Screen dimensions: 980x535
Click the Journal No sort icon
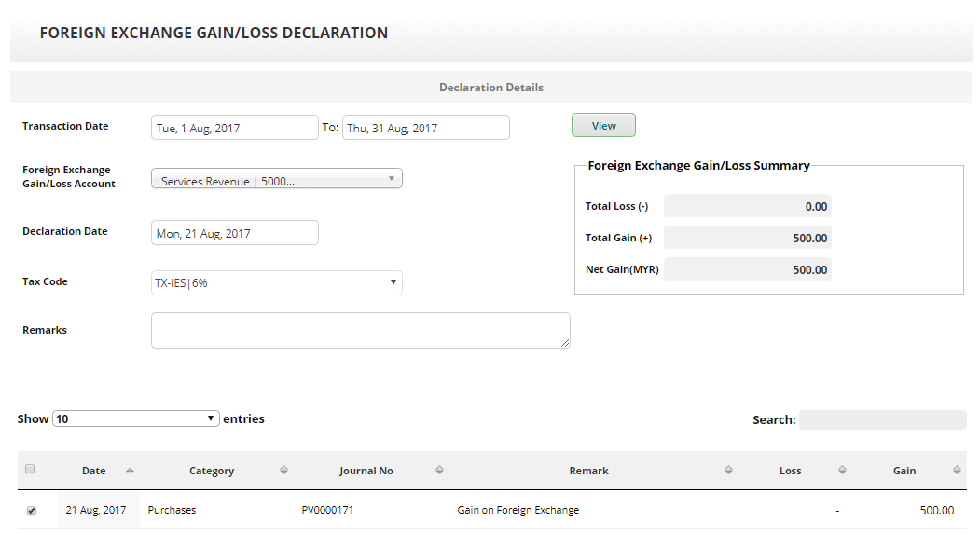click(439, 471)
